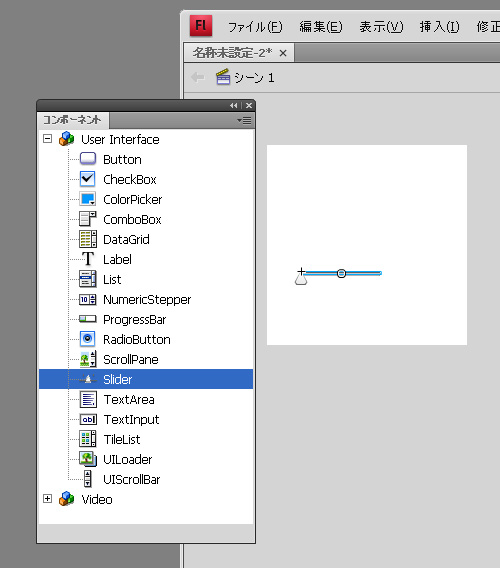Close the 名称未設定-2 document tab
The height and width of the screenshot is (568, 500).
coord(283,54)
